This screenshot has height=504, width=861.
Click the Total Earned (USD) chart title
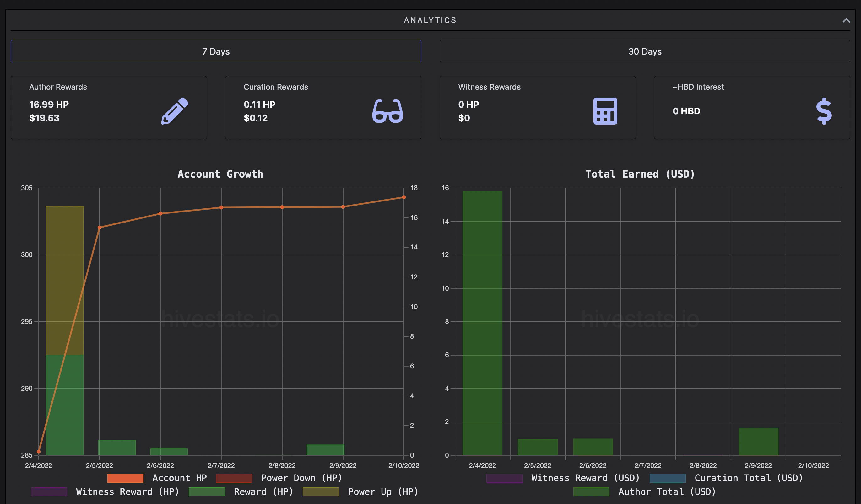coord(640,174)
